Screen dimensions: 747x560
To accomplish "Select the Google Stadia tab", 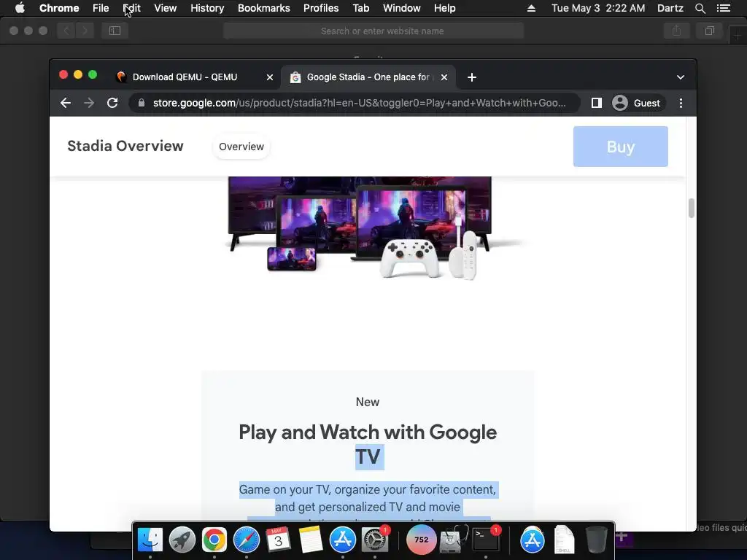I will point(368,77).
